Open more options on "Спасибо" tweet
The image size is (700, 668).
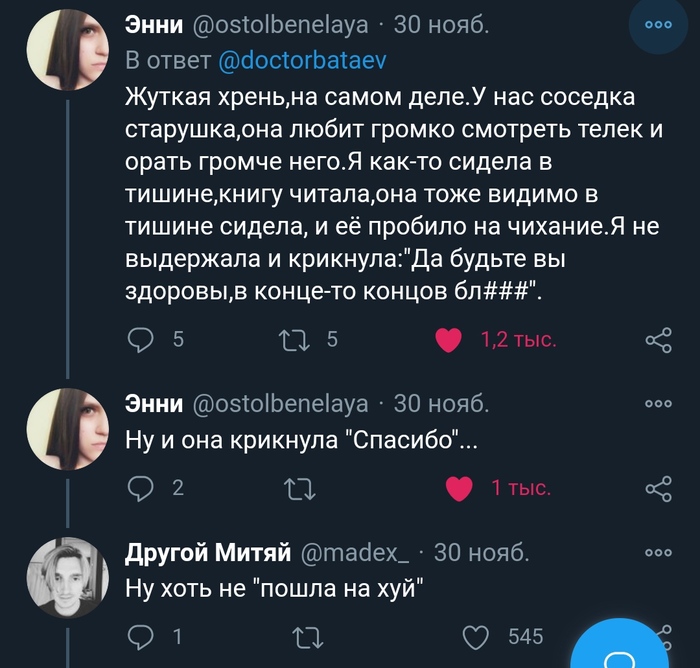pyautogui.click(x=657, y=404)
